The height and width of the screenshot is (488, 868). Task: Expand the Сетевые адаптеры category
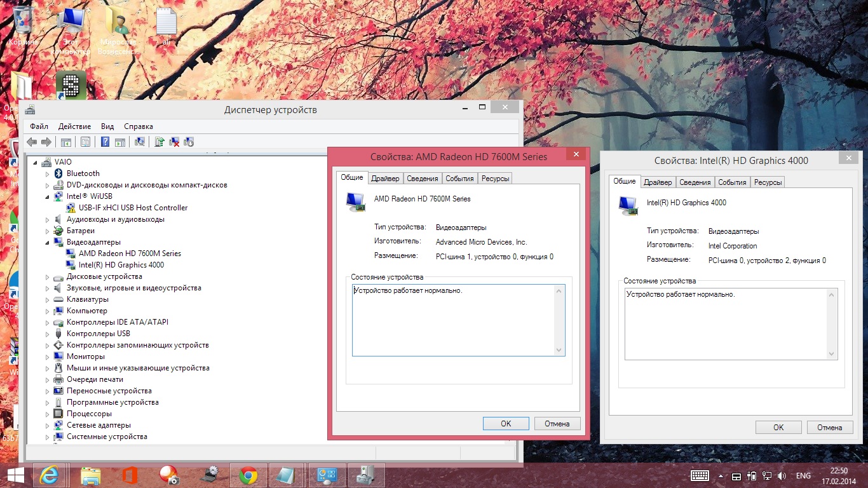point(47,425)
